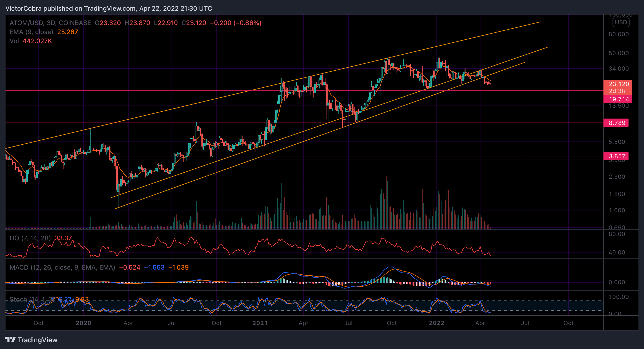Click the TradingView logo icon
The image size is (644, 349).
tap(11, 340)
